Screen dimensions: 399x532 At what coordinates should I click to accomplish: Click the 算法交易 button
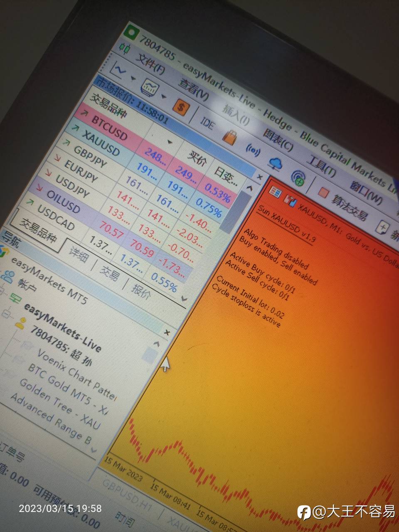pos(349,208)
